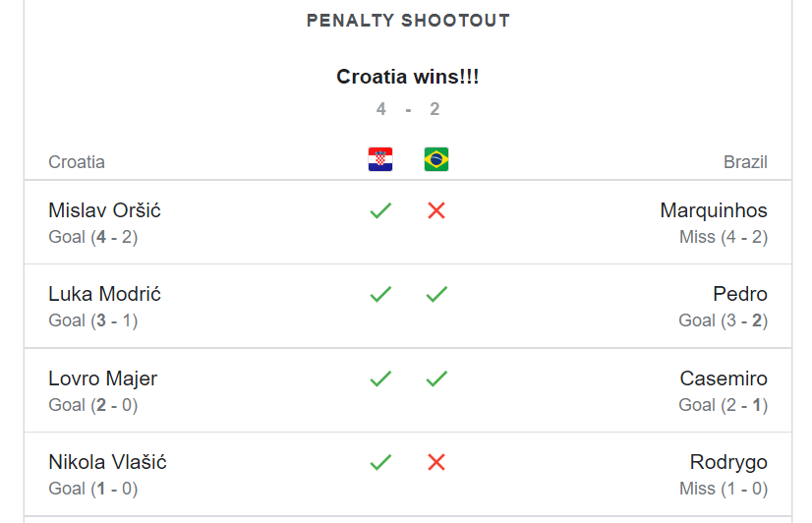The width and height of the screenshot is (812, 523).
Task: Click Casemiro's green checkmark
Action: [x=436, y=378]
